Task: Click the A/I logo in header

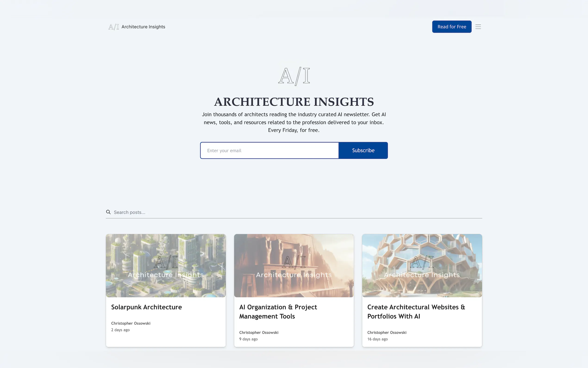Action: pyautogui.click(x=113, y=27)
